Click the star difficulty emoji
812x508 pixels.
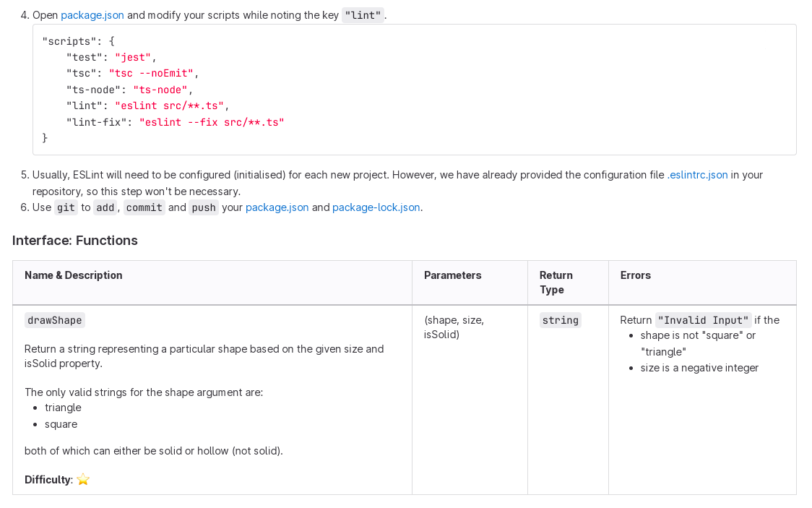coord(82,479)
